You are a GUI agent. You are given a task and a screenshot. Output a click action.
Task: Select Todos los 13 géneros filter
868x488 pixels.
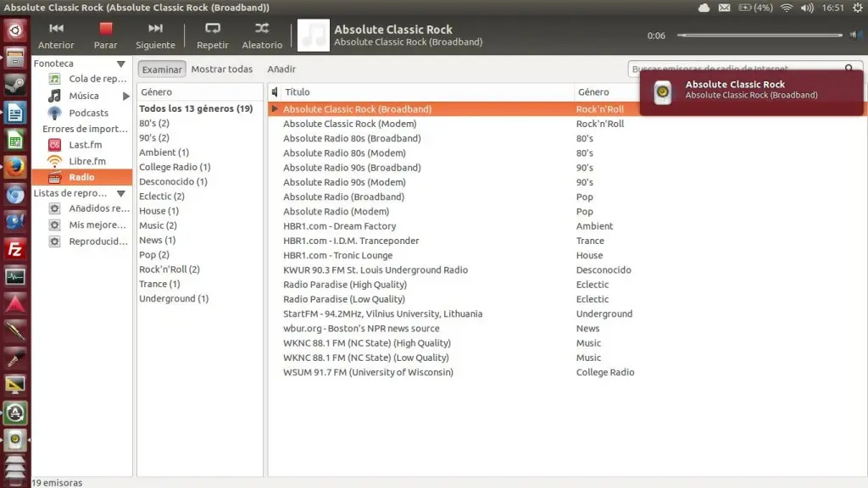point(196,108)
